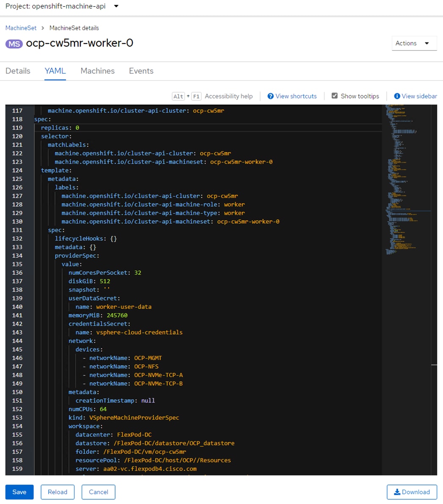
Task: Click line number 119
Action: [x=17, y=128]
